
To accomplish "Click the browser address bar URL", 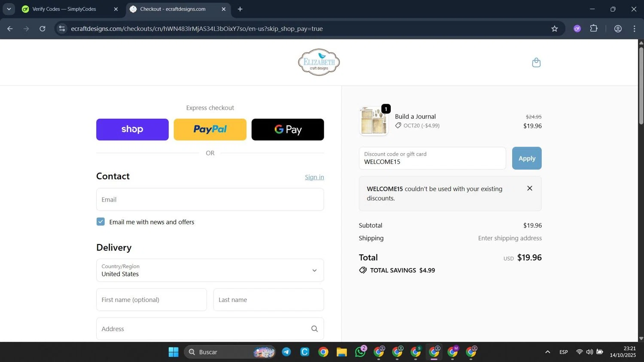I will pyautogui.click(x=197, y=29).
